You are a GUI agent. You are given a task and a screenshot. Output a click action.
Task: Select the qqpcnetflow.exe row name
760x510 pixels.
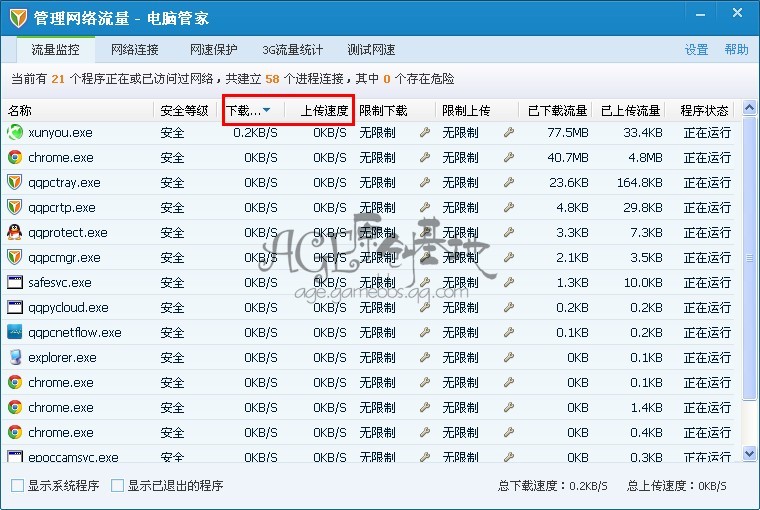click(x=75, y=332)
